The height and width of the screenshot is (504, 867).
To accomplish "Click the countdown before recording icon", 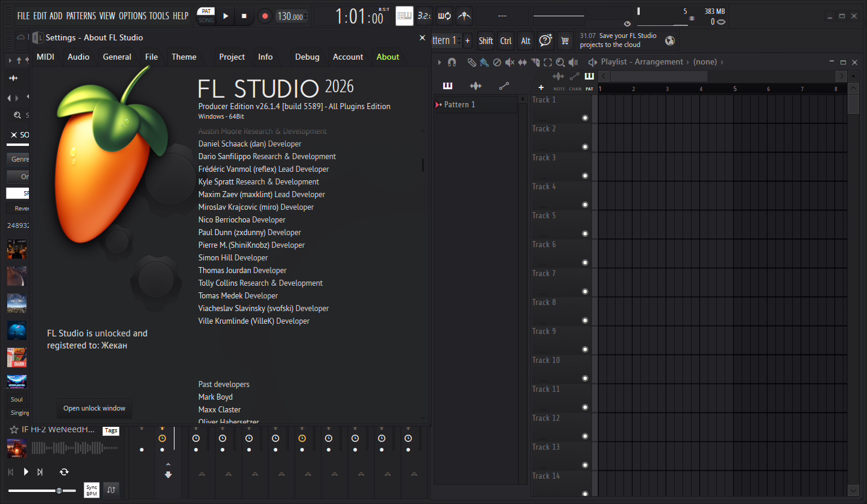I will 424,16.
